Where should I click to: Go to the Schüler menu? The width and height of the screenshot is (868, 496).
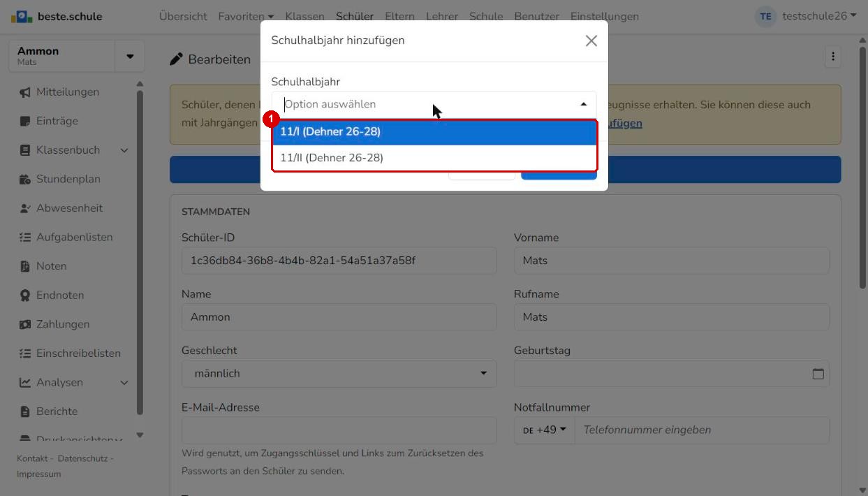pos(355,16)
